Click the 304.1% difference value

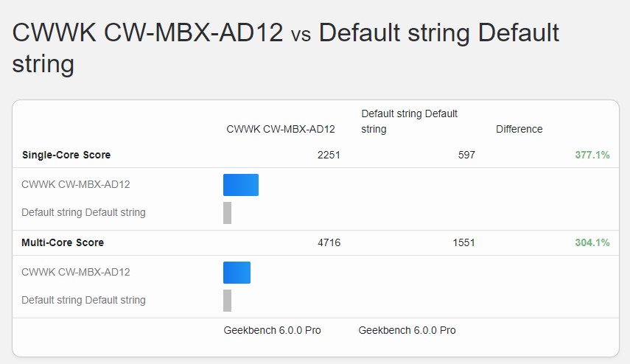(x=592, y=242)
